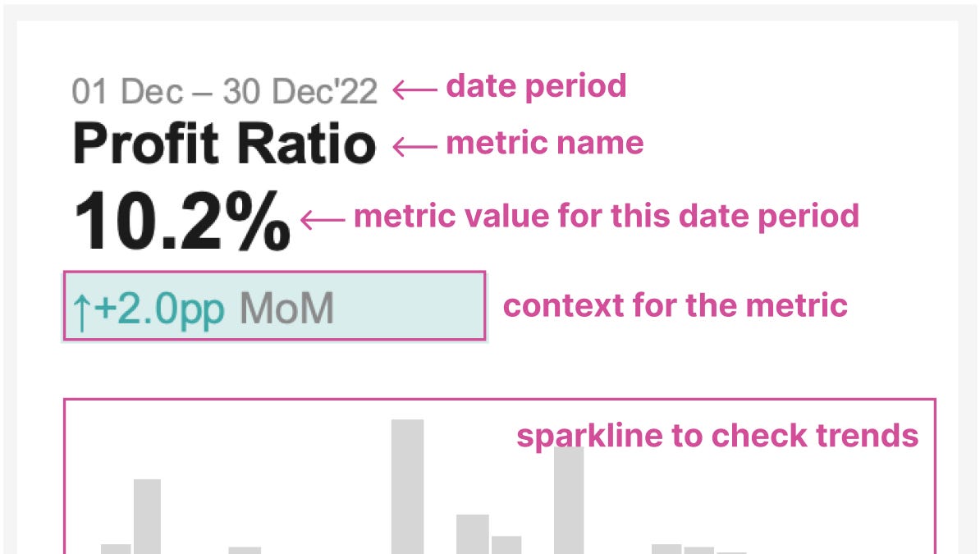Click the 'metric name' annotation
This screenshot has width=980, height=554.
(544, 143)
